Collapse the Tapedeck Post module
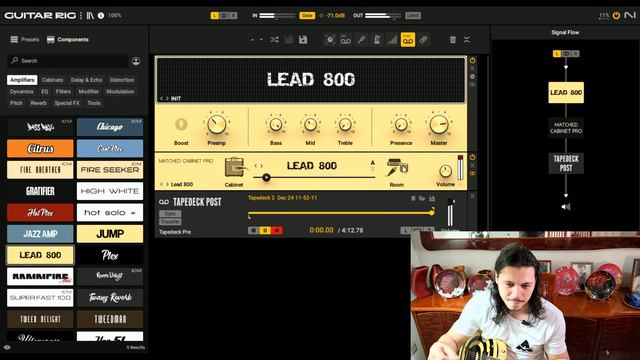Viewport: 640px width, 360px height. [472, 196]
